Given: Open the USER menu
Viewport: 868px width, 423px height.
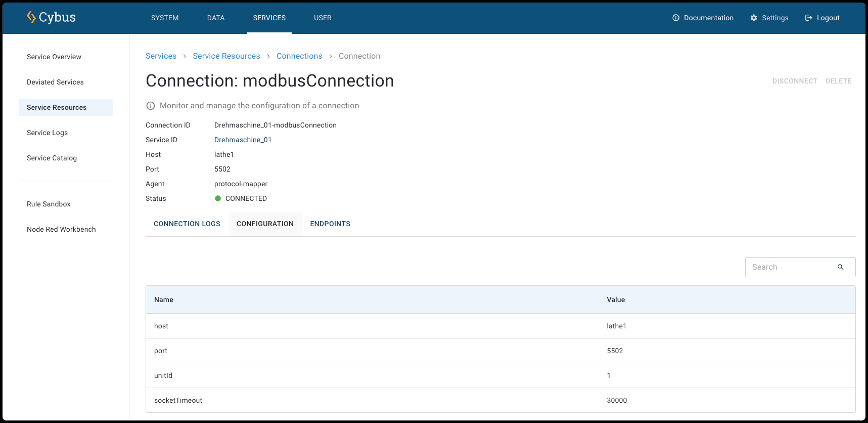Looking at the screenshot, I should (x=323, y=18).
